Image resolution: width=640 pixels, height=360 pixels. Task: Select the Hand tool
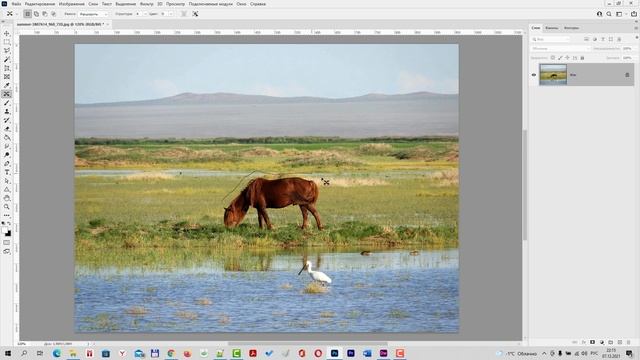pyautogui.click(x=7, y=198)
